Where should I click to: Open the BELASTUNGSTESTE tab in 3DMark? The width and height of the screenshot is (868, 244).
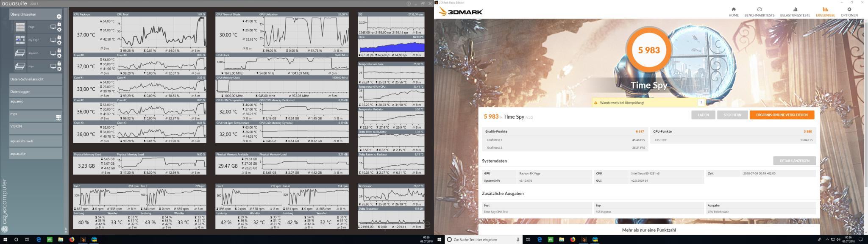(795, 12)
